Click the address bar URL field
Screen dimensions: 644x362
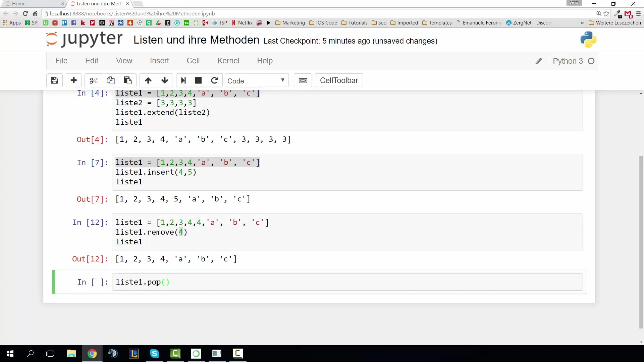point(319,14)
